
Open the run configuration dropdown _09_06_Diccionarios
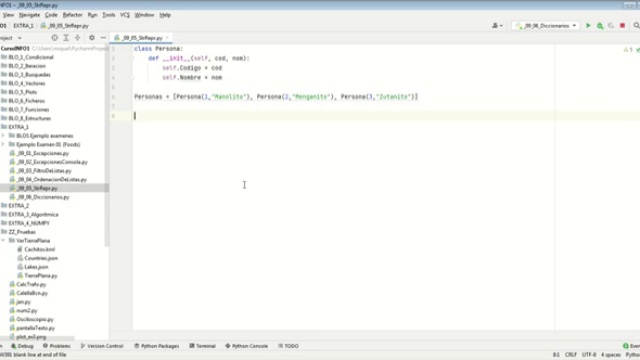click(x=546, y=26)
